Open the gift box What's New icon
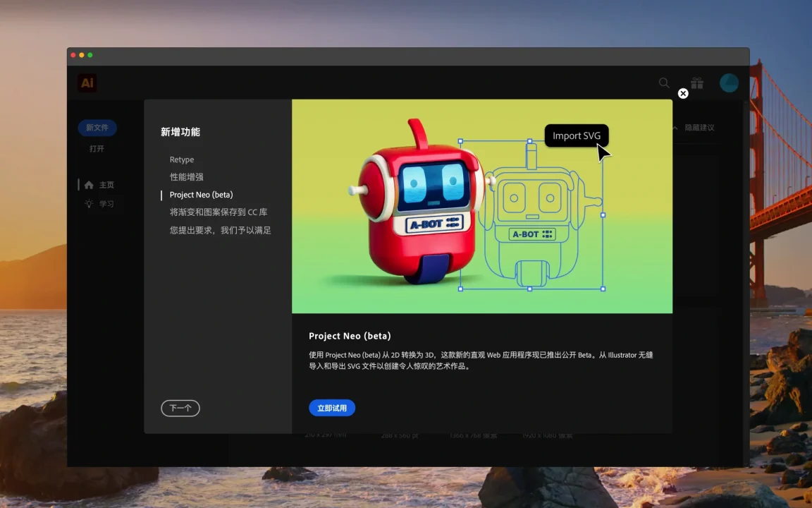812x508 pixels. pyautogui.click(x=697, y=83)
